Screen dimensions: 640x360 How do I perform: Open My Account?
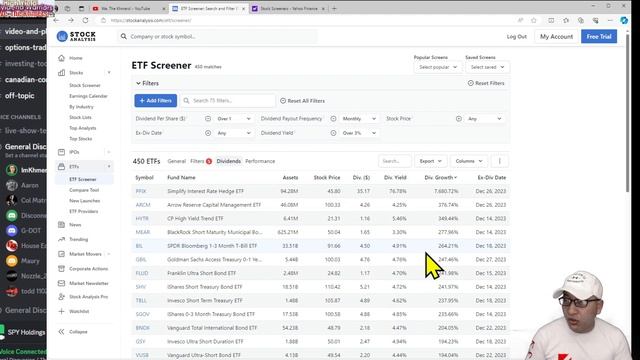tap(556, 36)
